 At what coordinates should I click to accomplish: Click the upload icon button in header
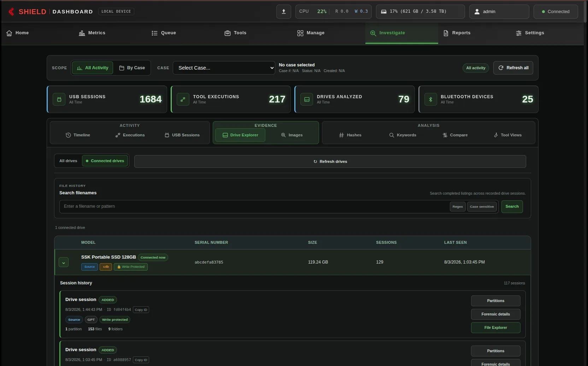pyautogui.click(x=283, y=12)
